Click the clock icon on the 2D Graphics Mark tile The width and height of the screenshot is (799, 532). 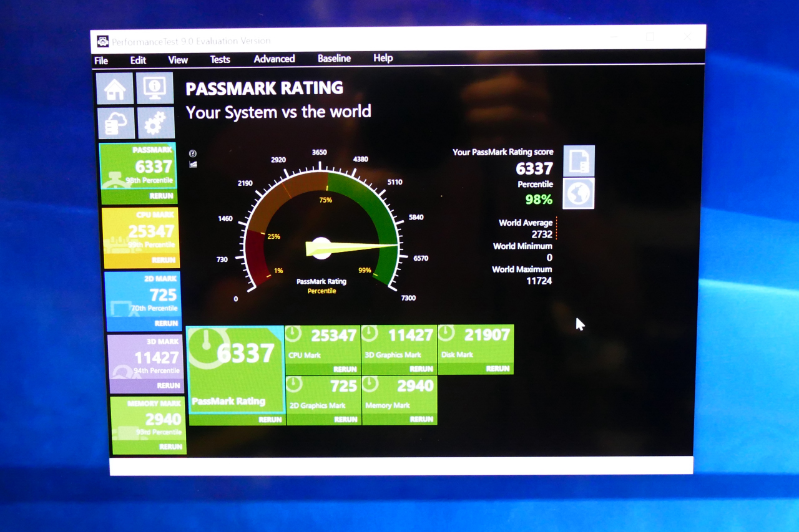[293, 384]
